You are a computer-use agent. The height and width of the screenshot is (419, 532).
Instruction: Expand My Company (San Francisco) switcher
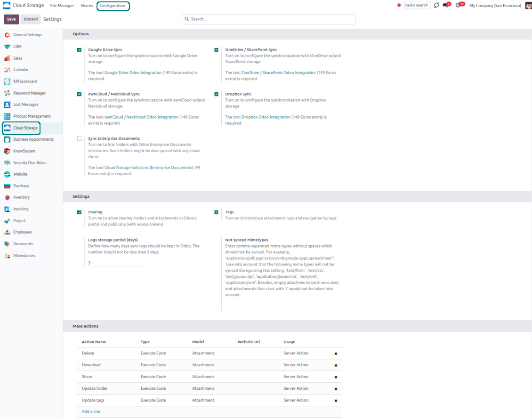coord(495,6)
